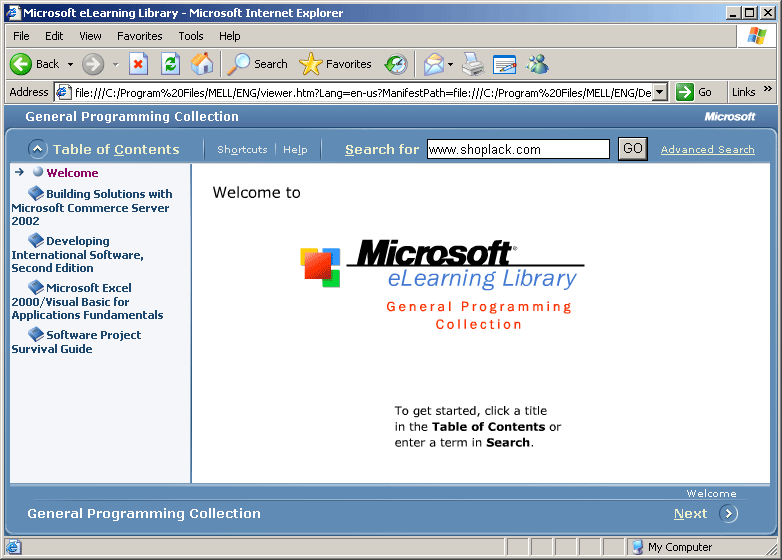782x560 pixels.
Task: Select Welcome in the contents tree
Action: pos(72,173)
